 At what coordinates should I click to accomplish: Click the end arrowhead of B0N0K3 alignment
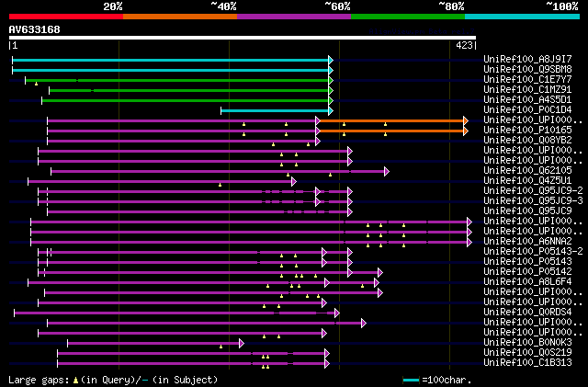click(x=242, y=344)
